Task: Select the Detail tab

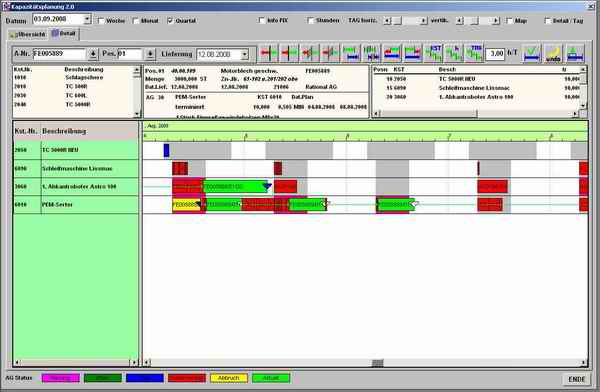Action: tap(64, 34)
